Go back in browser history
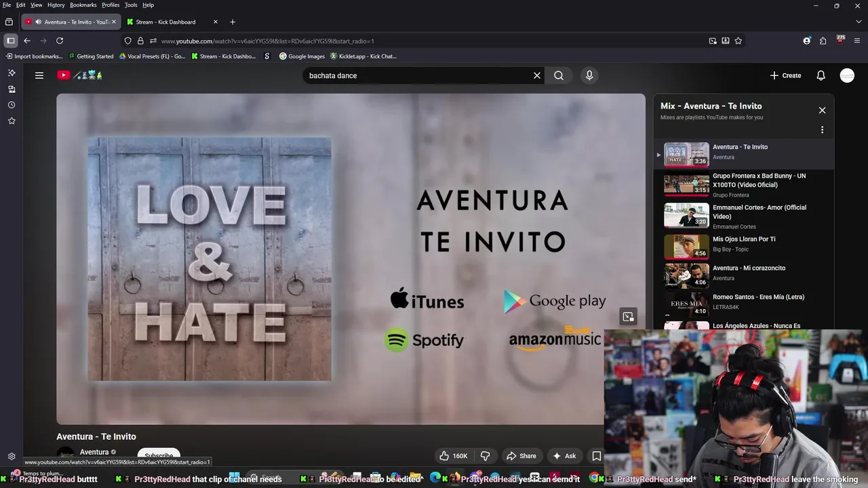This screenshot has width=868, height=488. point(27,41)
